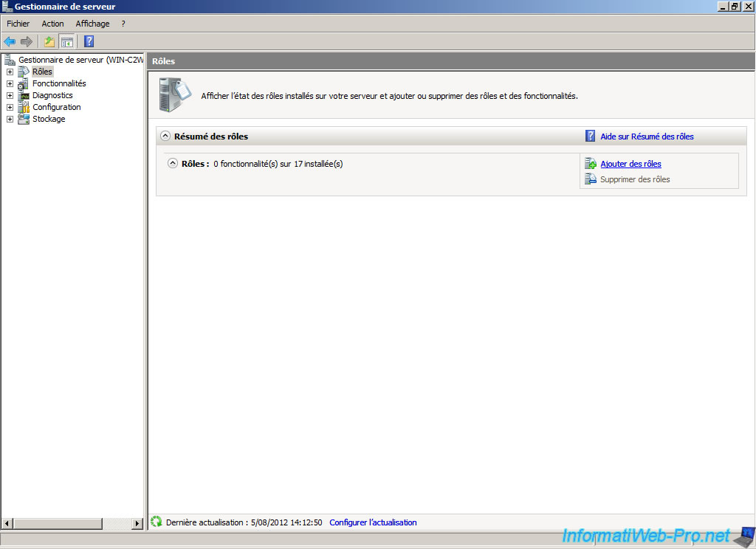Viewport: 756px width, 549px height.
Task: Click the tree pane horizontal scrollbar right arrow
Action: (137, 523)
